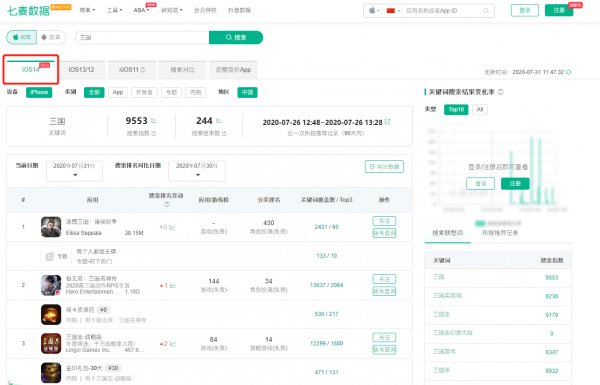Open the country flag dropdown in the top bar
This screenshot has height=385, width=600.
(x=393, y=11)
